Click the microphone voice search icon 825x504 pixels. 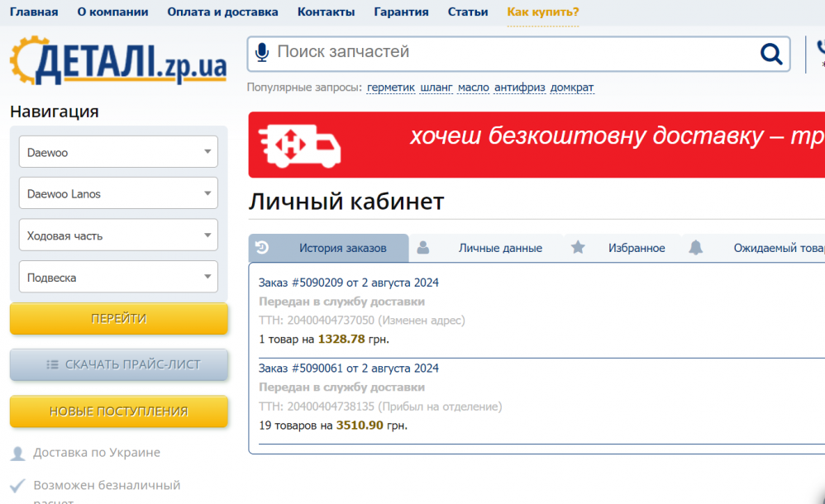[x=262, y=53]
